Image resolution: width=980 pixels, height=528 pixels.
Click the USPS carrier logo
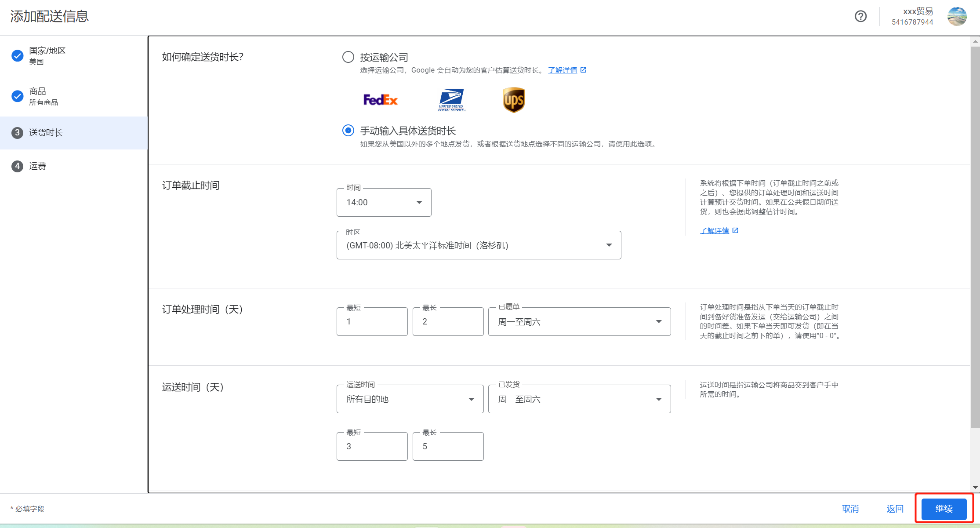click(x=452, y=100)
